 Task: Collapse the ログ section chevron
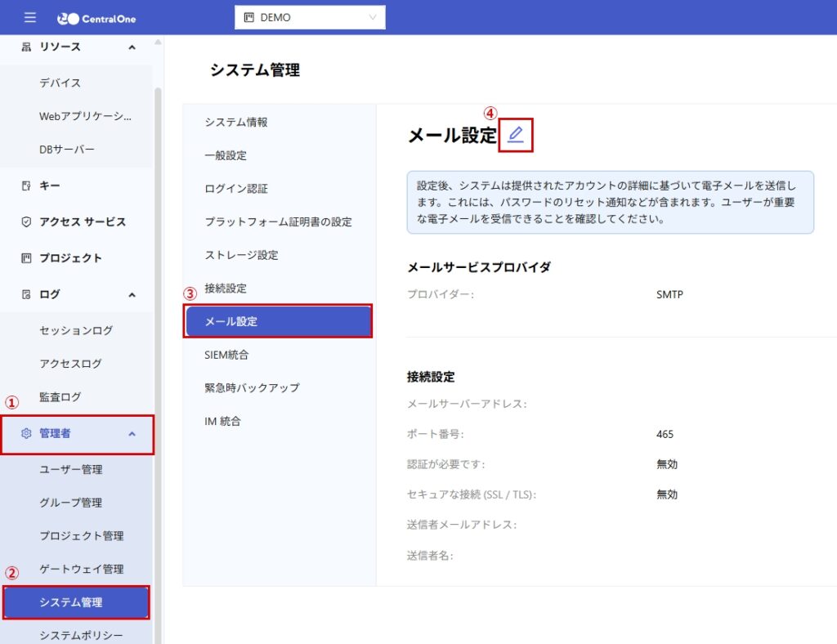click(x=132, y=294)
